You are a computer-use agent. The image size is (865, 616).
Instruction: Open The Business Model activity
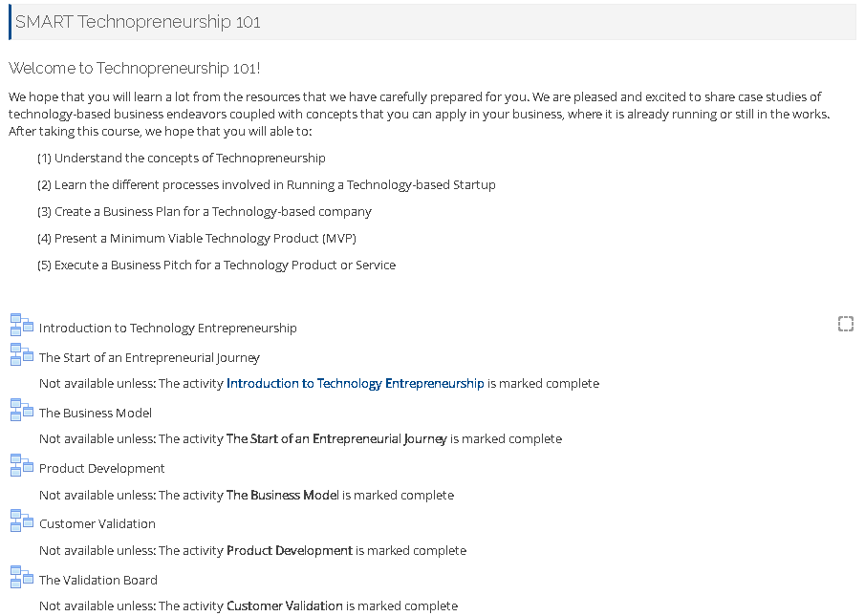pyautogui.click(x=96, y=413)
